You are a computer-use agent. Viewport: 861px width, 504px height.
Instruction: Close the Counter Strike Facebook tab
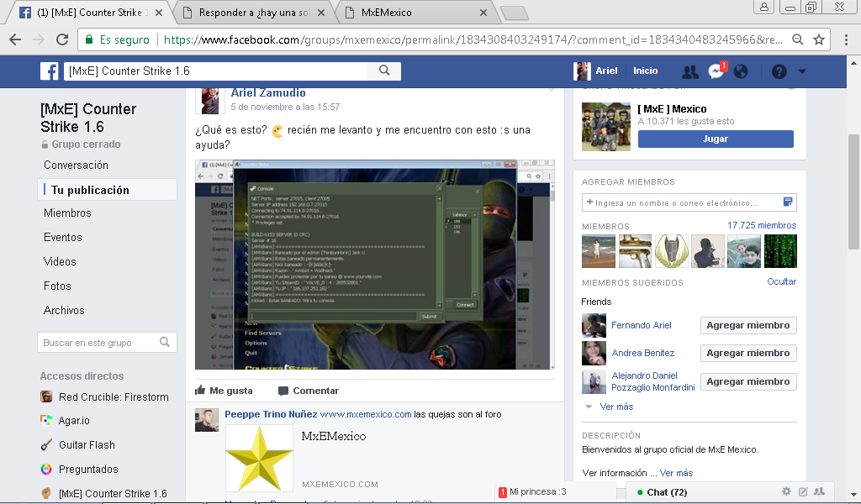tap(159, 13)
